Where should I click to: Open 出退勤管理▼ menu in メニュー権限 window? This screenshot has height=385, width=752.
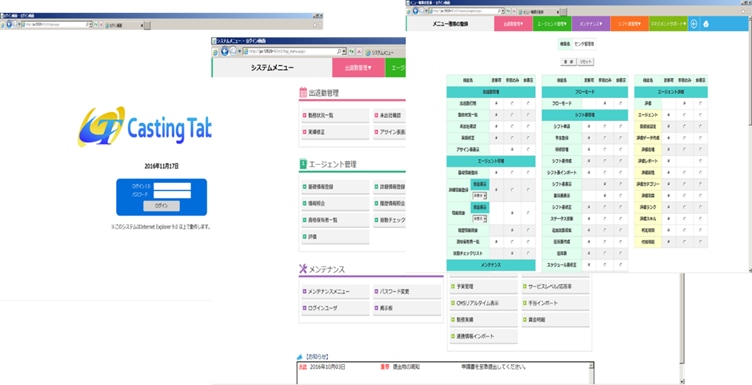tap(513, 23)
